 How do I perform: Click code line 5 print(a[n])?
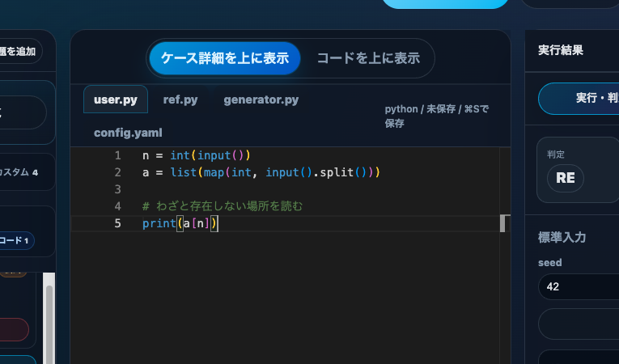(x=180, y=223)
